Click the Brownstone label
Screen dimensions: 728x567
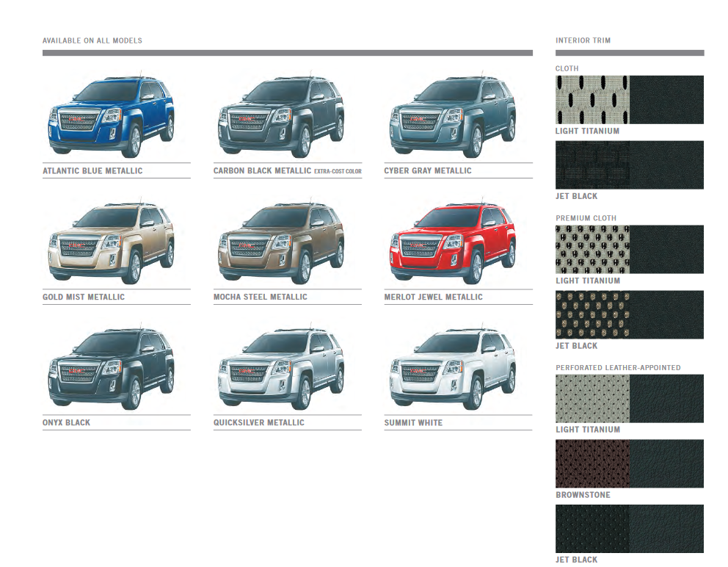point(583,496)
